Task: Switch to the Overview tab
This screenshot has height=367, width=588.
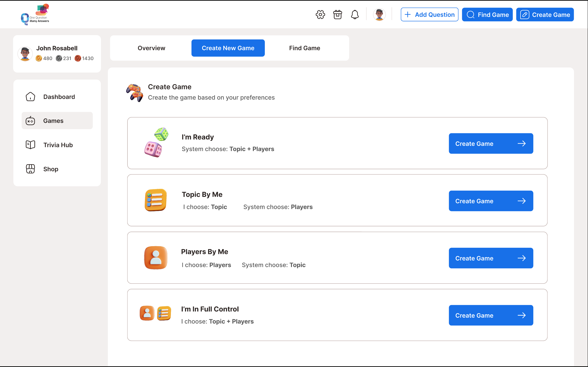Action: 151,48
